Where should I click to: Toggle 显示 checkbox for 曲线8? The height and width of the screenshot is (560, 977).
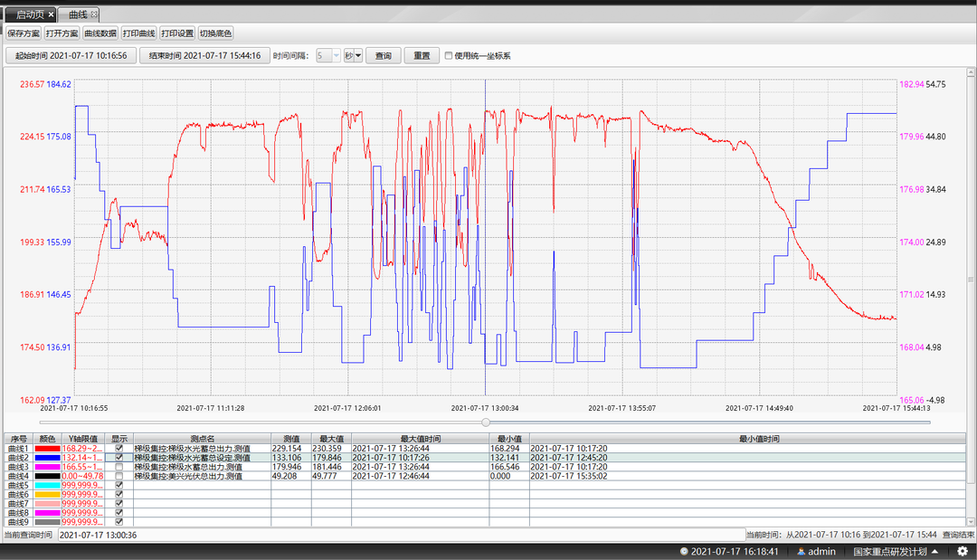(119, 513)
